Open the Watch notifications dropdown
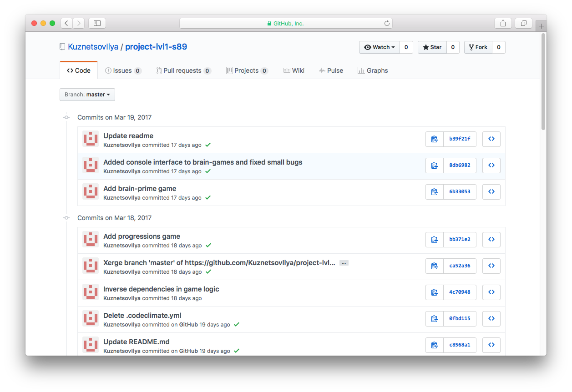Viewport: 572px width, 392px height. [x=380, y=47]
